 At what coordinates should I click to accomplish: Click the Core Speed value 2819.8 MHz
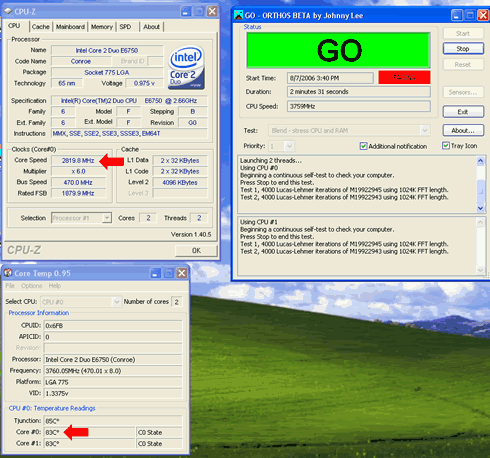pos(78,160)
